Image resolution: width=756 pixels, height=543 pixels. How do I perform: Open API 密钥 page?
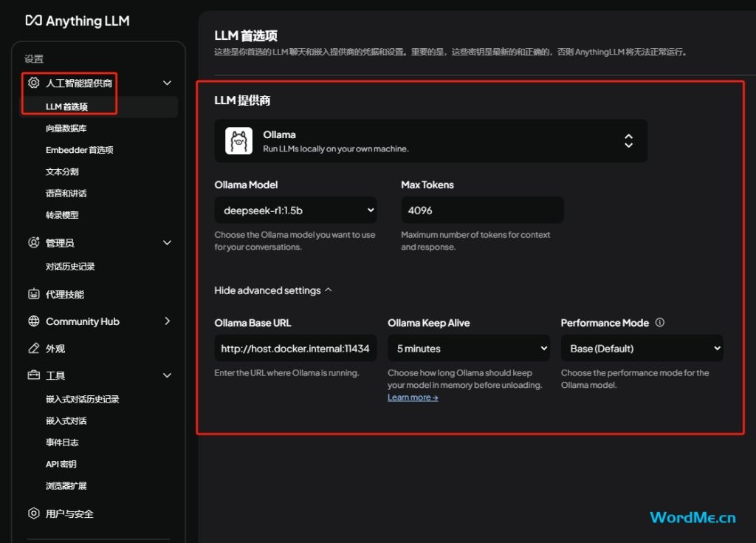click(61, 465)
